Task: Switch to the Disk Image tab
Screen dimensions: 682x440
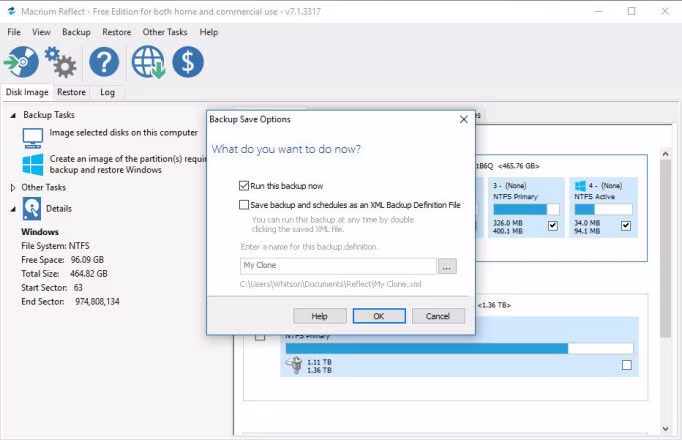Action: 27,92
